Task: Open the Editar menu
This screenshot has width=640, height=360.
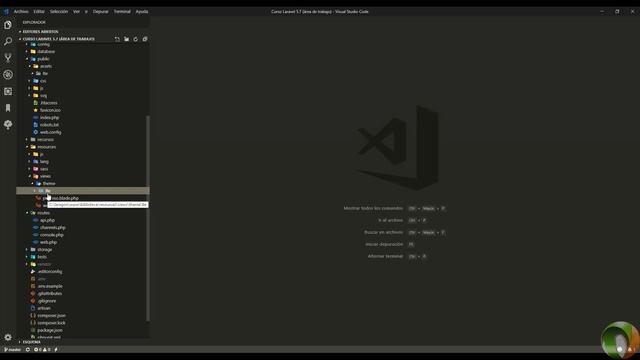Action: pyautogui.click(x=39, y=11)
